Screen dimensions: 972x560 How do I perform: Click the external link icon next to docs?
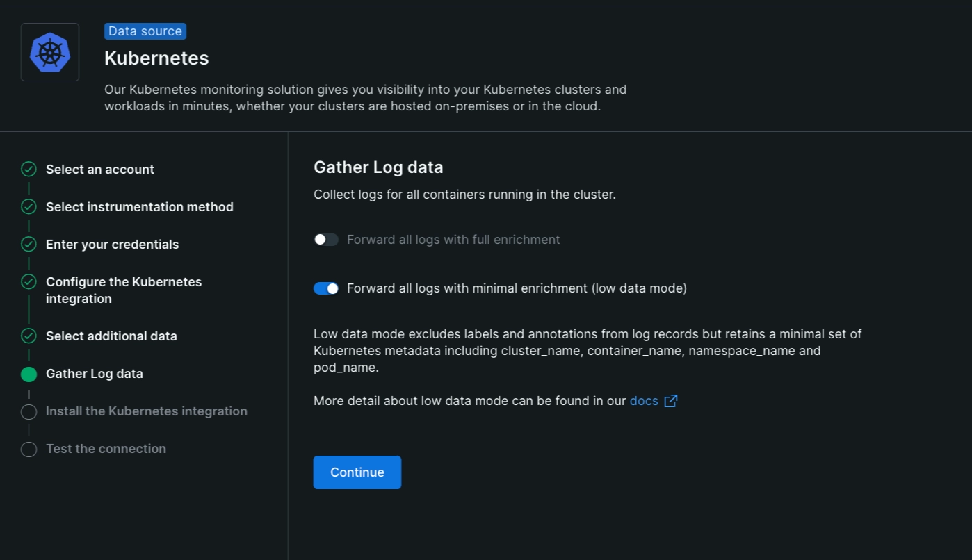pyautogui.click(x=670, y=401)
